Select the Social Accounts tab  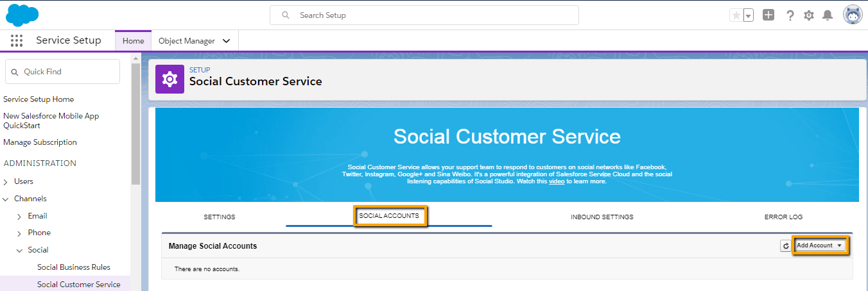point(389,216)
